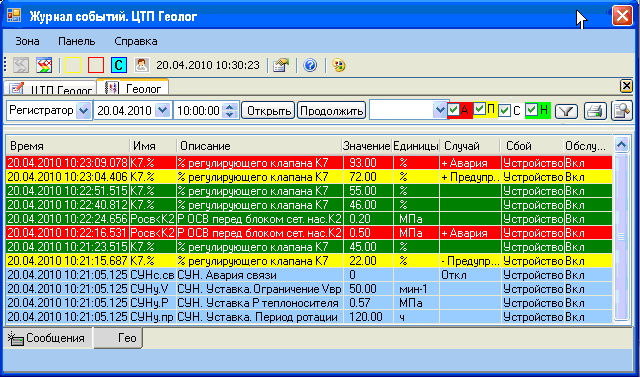This screenshot has height=377, width=640.
Task: Click the color palette toolbar icon
Action: click(x=339, y=65)
